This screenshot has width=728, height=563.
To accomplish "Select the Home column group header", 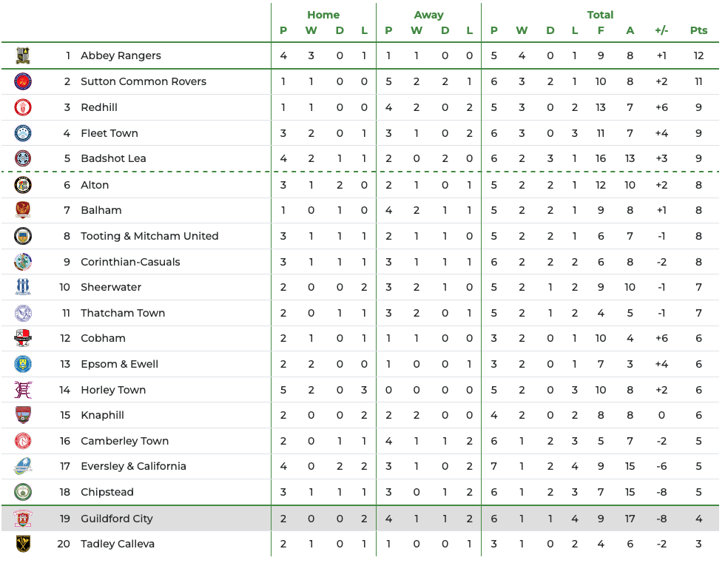I will [323, 15].
